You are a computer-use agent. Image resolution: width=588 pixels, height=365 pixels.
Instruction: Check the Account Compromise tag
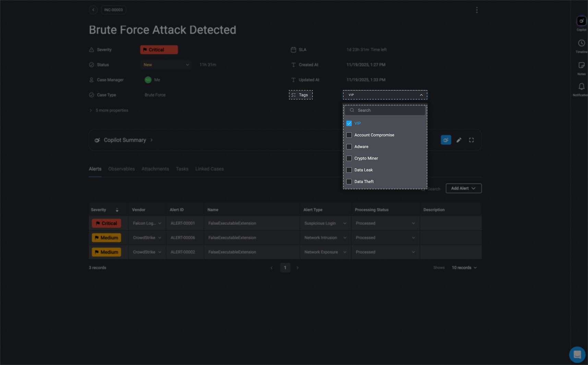point(349,135)
